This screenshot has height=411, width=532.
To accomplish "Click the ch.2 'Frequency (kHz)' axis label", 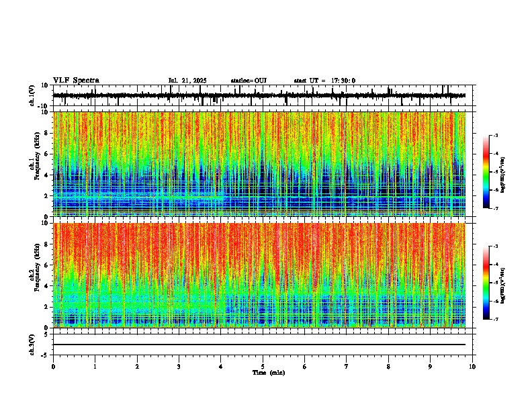I will coord(37,267).
